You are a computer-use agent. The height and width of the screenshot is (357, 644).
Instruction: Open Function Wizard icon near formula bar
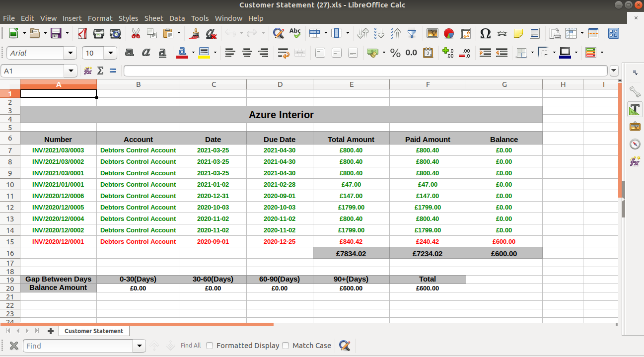click(88, 71)
